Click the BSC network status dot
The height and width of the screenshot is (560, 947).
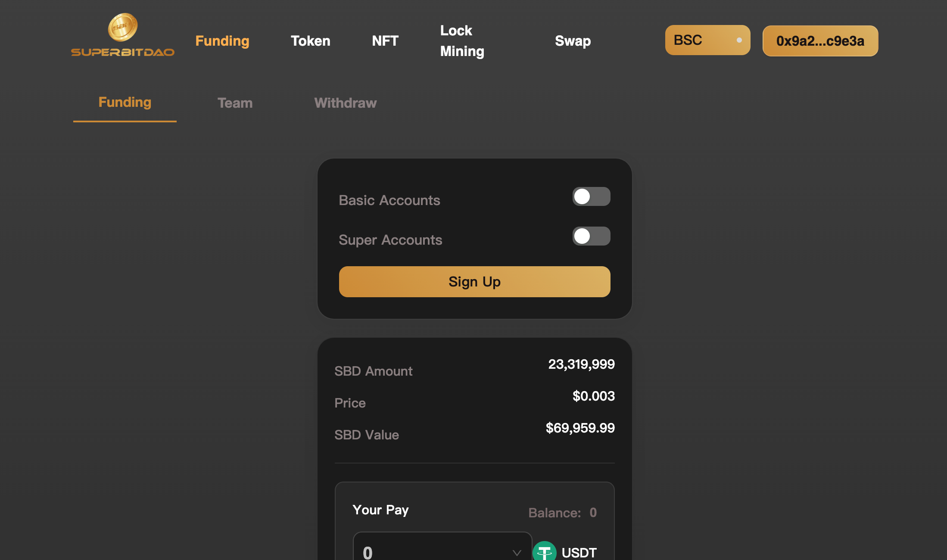pyautogui.click(x=739, y=40)
